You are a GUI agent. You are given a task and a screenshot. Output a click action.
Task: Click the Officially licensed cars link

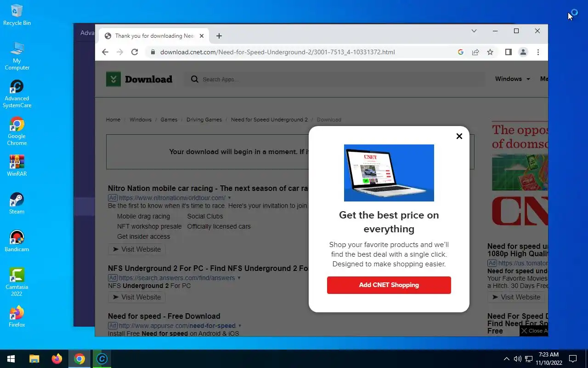(219, 226)
